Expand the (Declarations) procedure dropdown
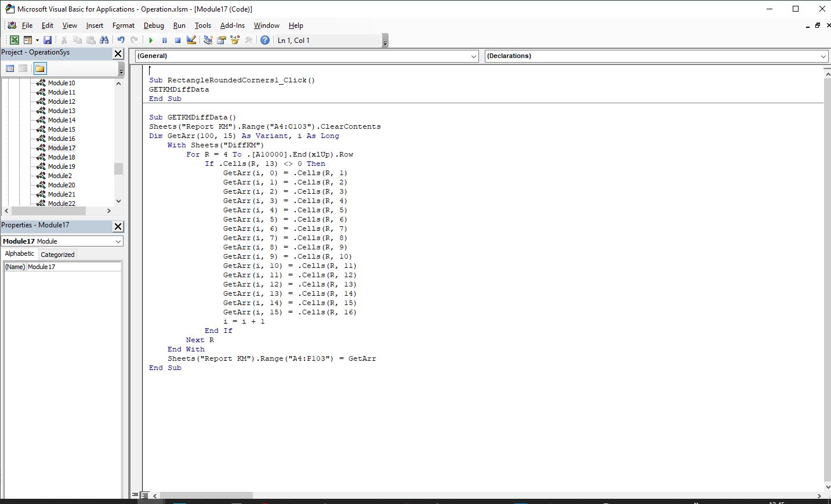 click(823, 56)
